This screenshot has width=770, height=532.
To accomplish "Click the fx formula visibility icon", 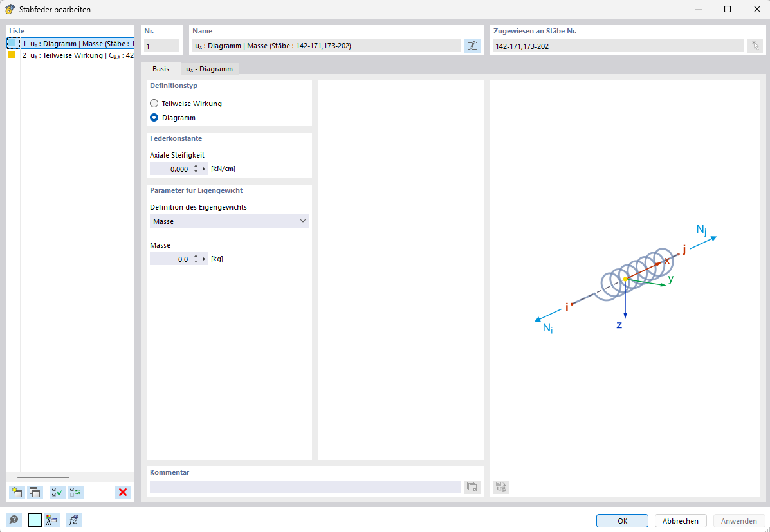I will (74, 520).
